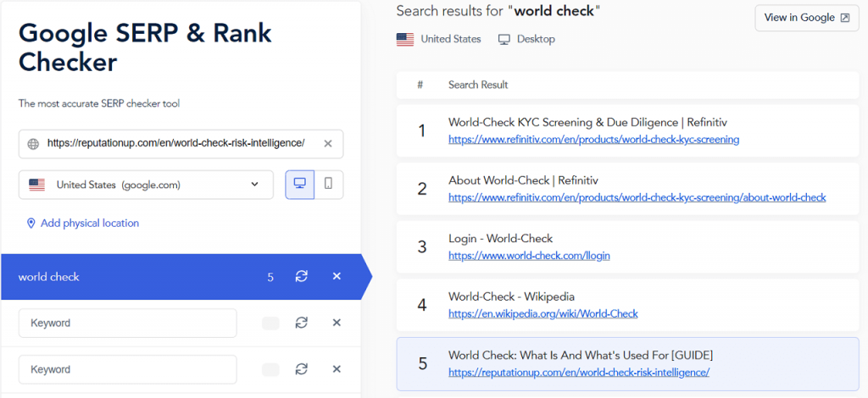Open the refinitiv world-check-kyc-screening link
This screenshot has width=868, height=398.
coord(593,140)
